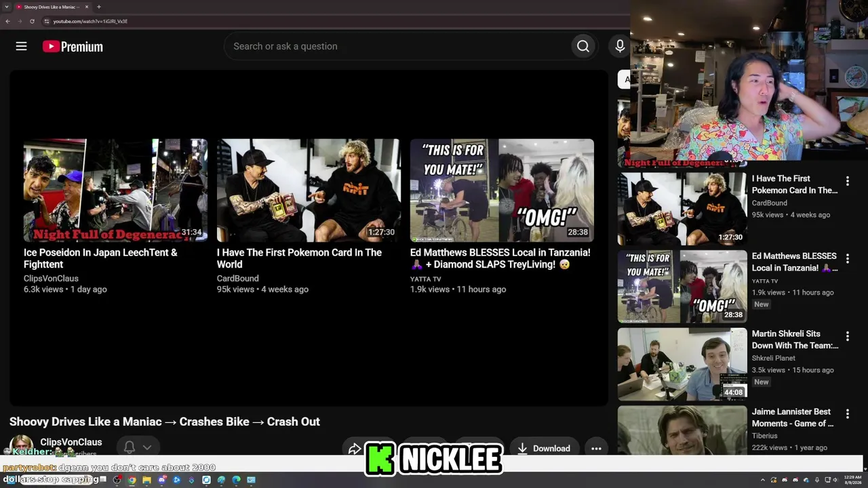Go to YouTube Premium home via logo
This screenshot has width=868, height=488.
tap(73, 47)
